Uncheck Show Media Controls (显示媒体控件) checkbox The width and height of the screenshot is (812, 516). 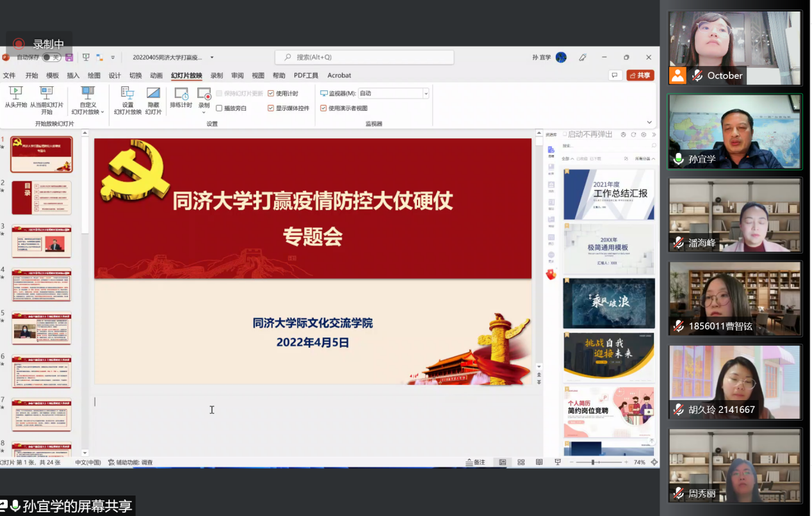point(271,108)
